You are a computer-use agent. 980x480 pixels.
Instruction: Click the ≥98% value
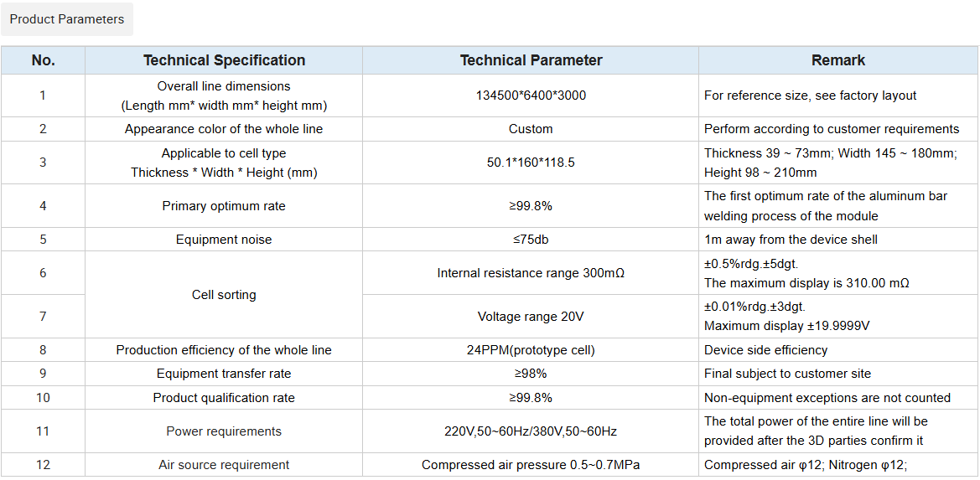point(531,374)
